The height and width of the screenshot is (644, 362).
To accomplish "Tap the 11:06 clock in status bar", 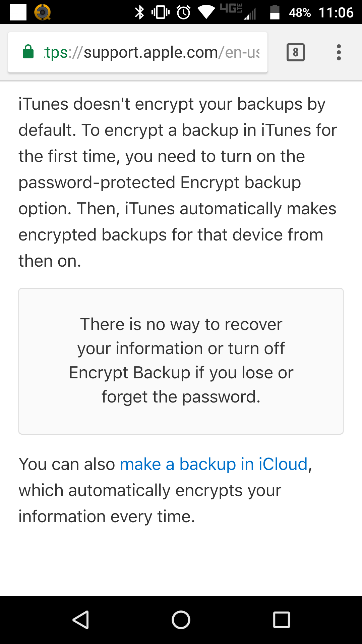I will tap(336, 13).
